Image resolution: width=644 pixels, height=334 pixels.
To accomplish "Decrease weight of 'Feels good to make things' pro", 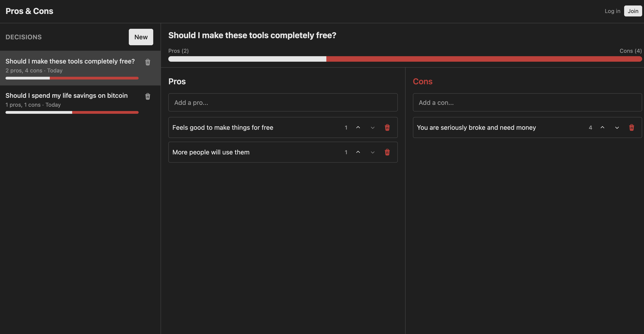I will pos(372,127).
